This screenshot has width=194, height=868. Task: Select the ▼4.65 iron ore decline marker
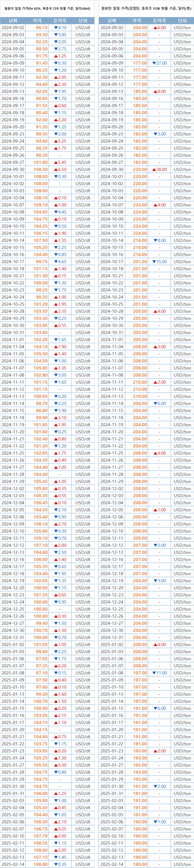[x=60, y=262]
